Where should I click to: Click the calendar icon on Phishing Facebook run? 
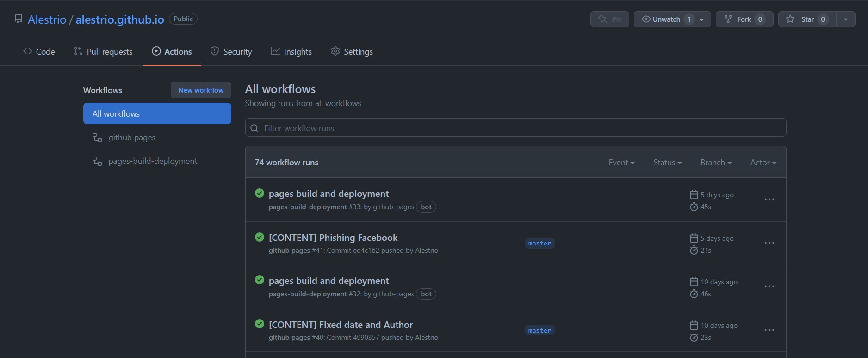click(x=694, y=238)
